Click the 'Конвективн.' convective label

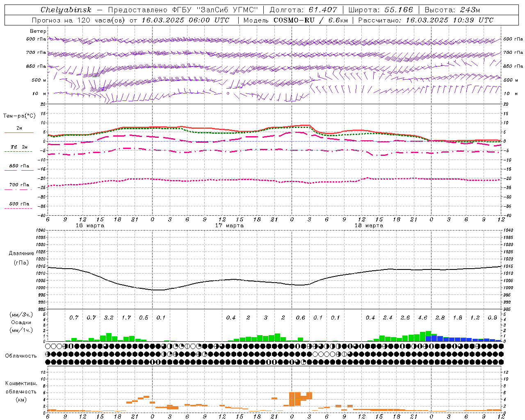(21, 383)
